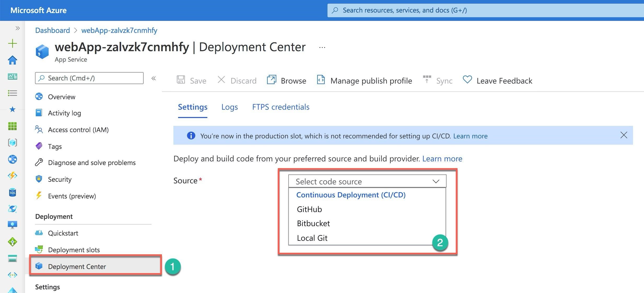The height and width of the screenshot is (293, 644).
Task: Choose Local Git from source list
Action: (x=312, y=238)
